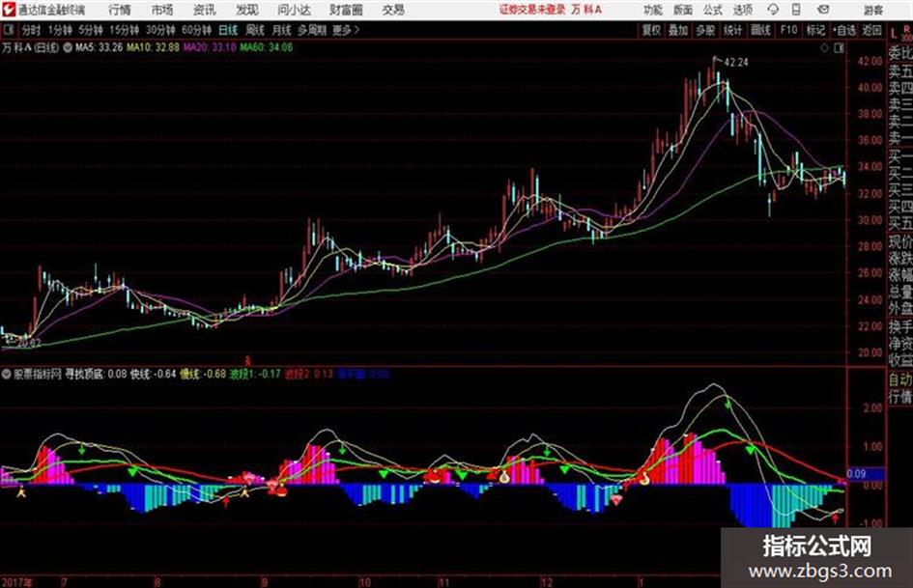The height and width of the screenshot is (588, 913).
Task: Select the 日线 daily period
Action: 228,30
